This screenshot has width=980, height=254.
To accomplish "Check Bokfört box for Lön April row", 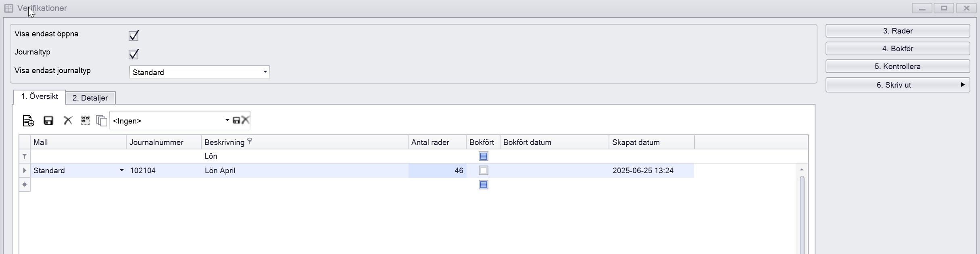I will pos(483,170).
